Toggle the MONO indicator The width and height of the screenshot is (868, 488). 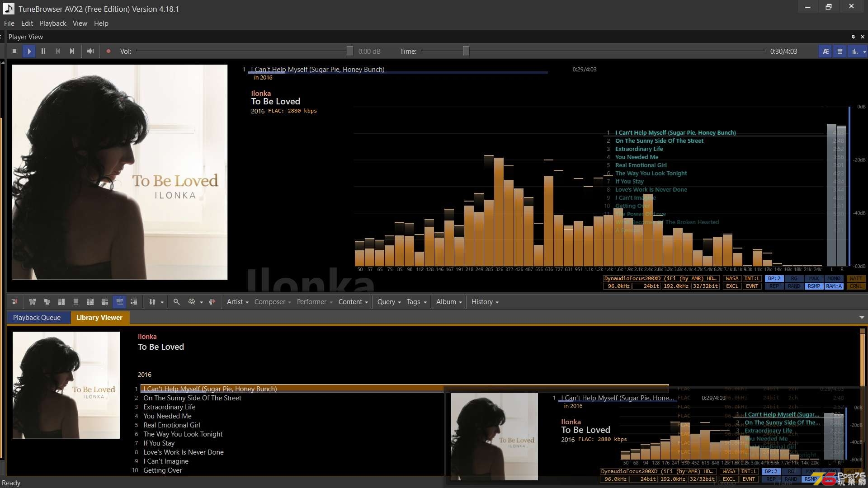[x=834, y=279]
